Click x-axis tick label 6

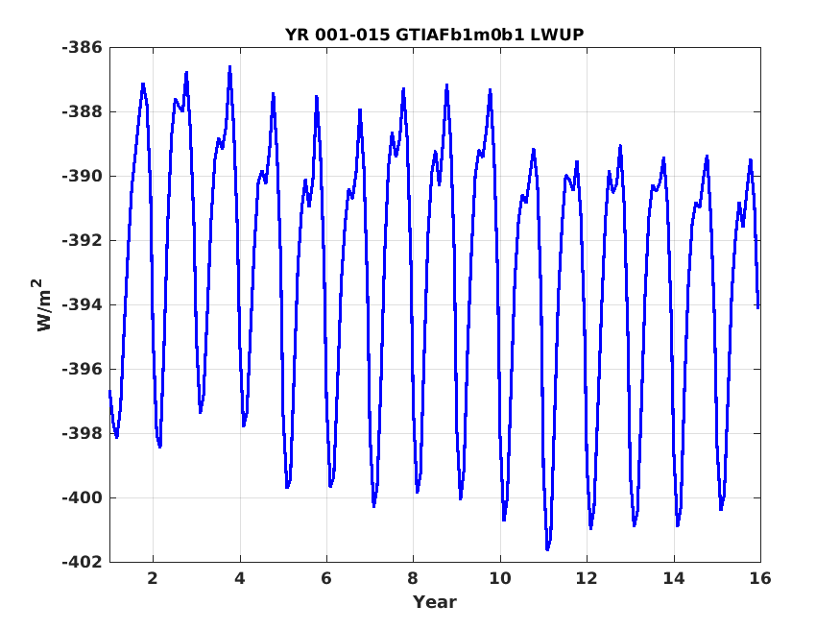(x=326, y=578)
